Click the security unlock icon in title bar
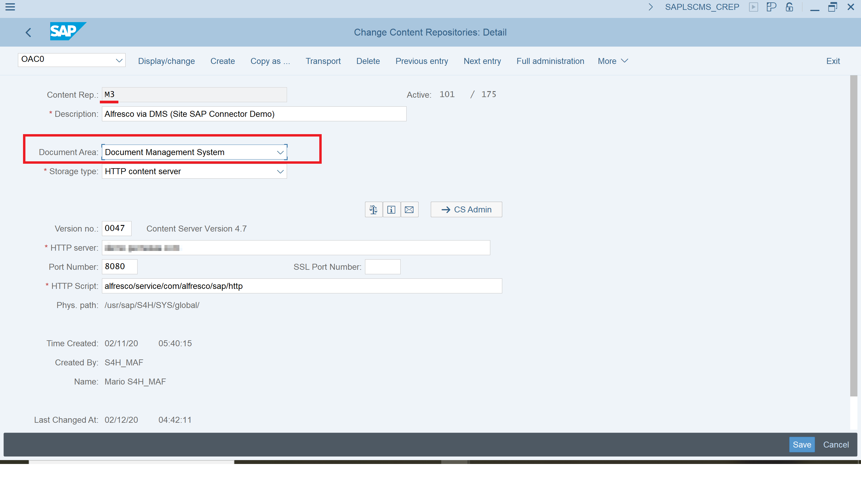The image size is (861, 504). (789, 7)
